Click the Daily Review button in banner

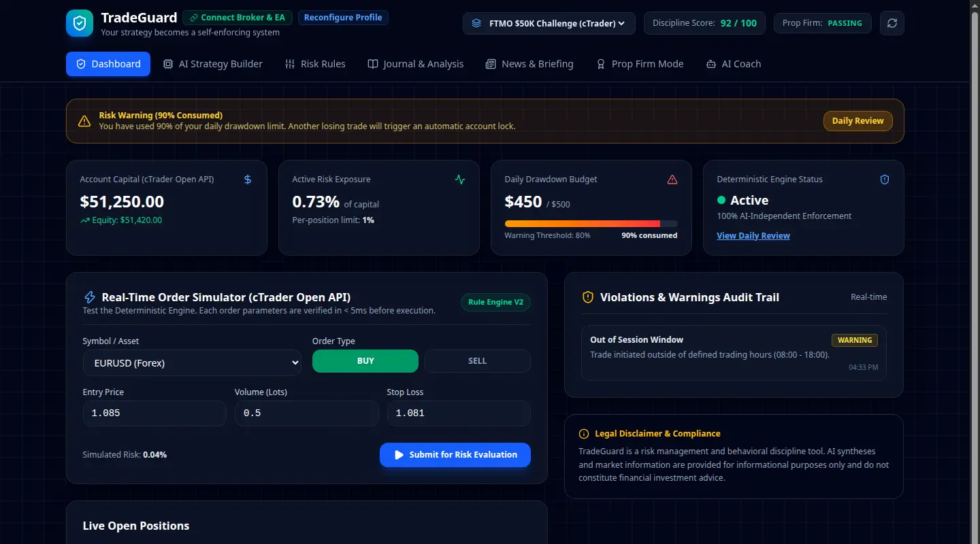(857, 121)
